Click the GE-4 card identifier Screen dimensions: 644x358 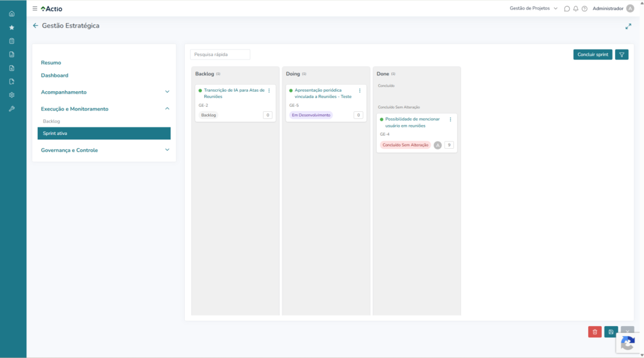point(385,134)
